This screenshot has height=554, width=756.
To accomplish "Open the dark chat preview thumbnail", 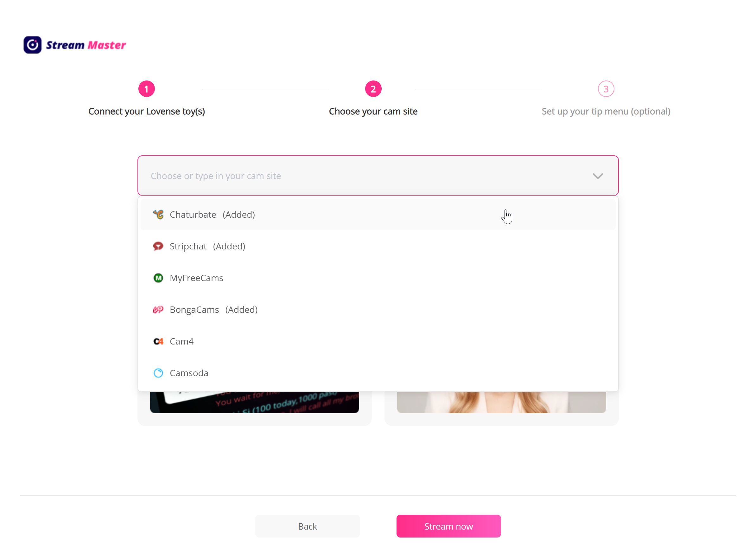I will pos(254,402).
